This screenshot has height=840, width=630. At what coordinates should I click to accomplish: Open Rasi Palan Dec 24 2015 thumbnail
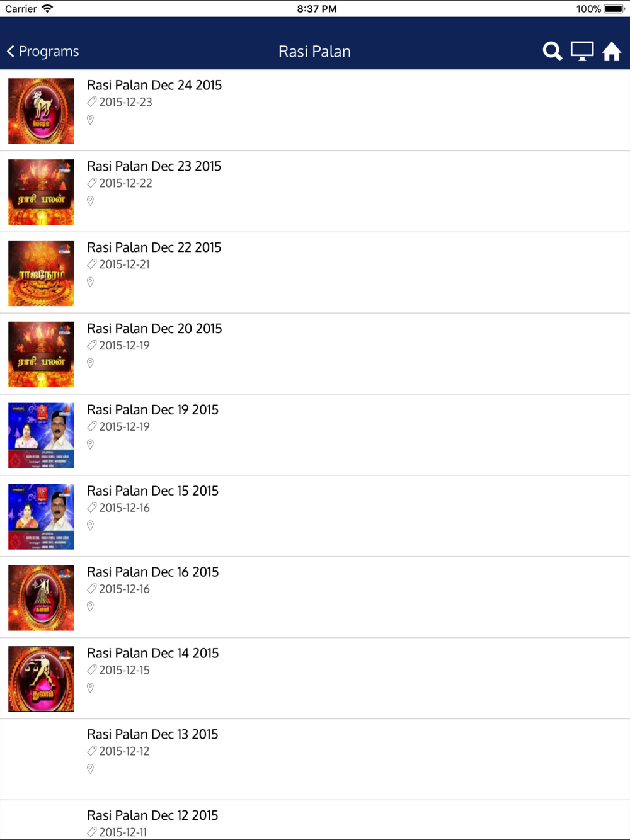point(41,111)
